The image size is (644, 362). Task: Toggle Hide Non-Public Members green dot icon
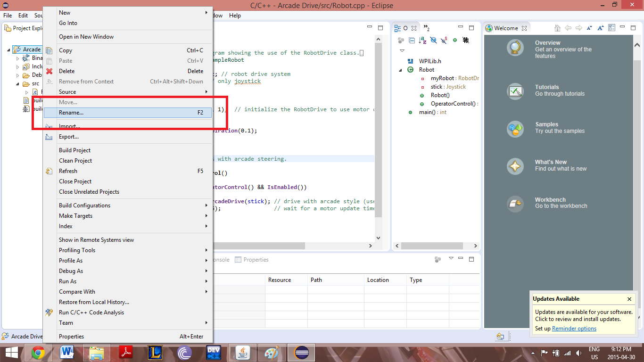point(455,41)
